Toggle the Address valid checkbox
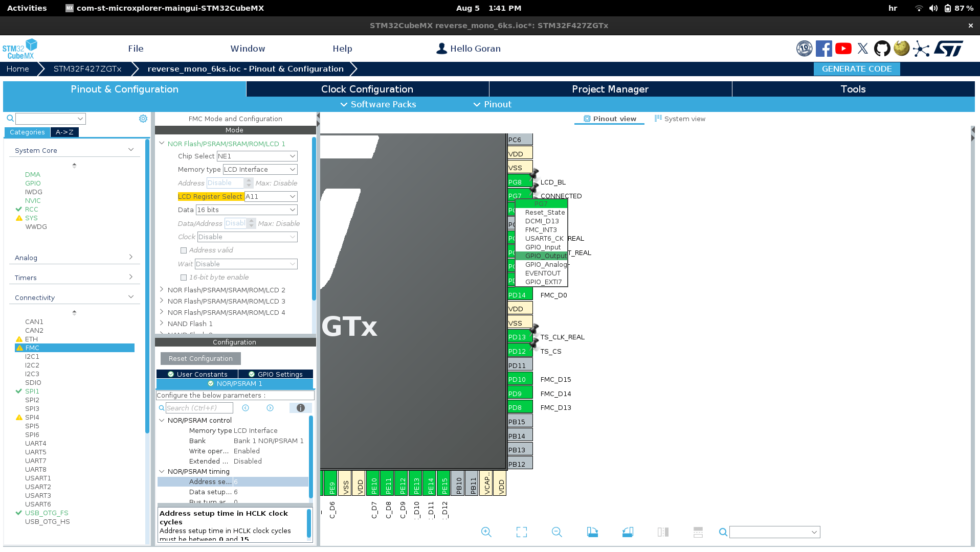Screen dimensions: 980x552 [184, 250]
